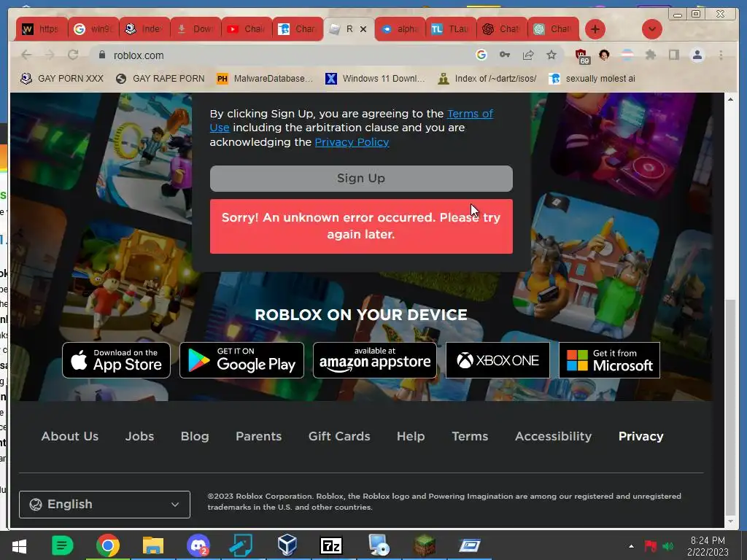Click the striped flag extension icon
The width and height of the screenshot is (747, 560).
(627, 55)
